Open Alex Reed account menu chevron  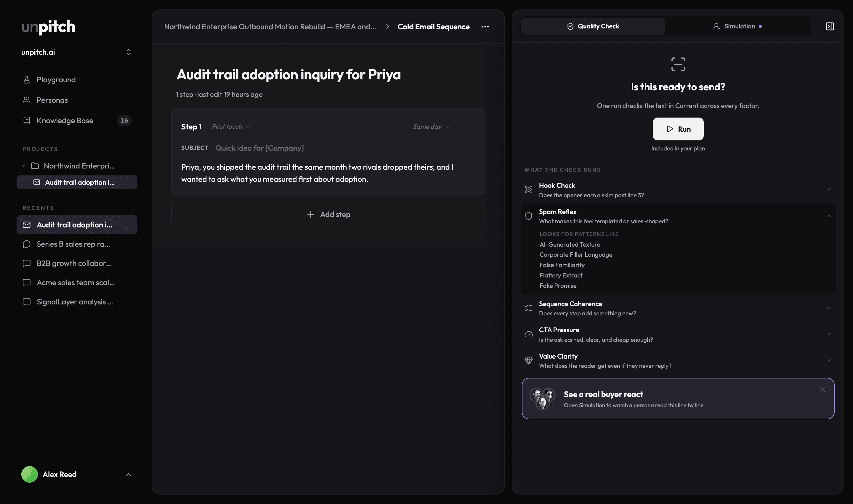(129, 474)
